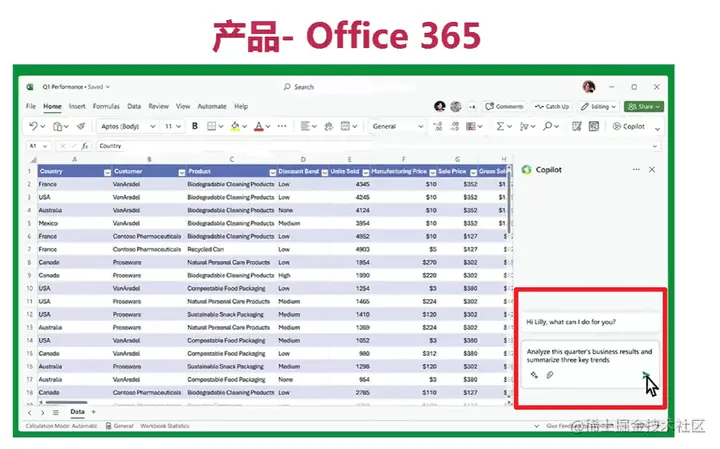Screen dimensions: 720x449
Task: Click the AutoSum sigma icon
Action: point(500,126)
